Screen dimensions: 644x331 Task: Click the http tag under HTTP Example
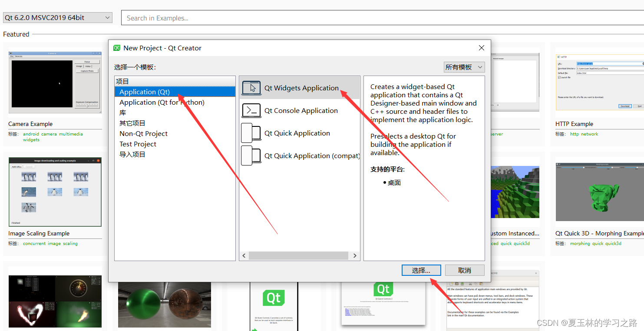pos(575,134)
